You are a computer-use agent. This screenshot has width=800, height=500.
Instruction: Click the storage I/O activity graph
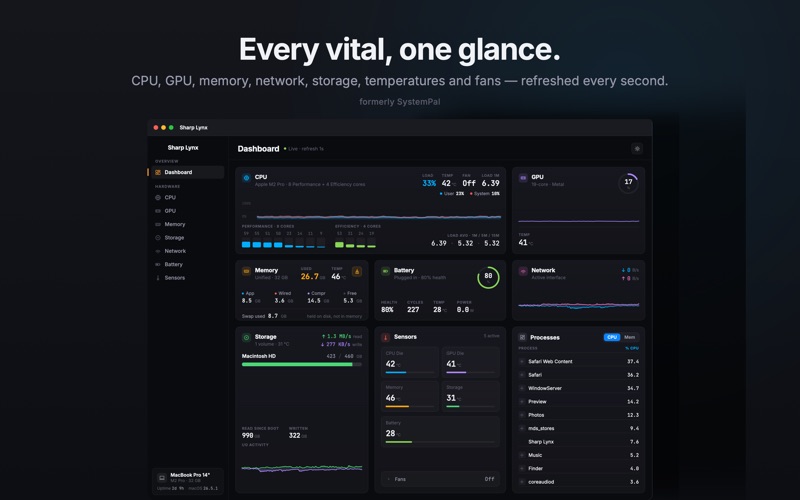[x=302, y=468]
